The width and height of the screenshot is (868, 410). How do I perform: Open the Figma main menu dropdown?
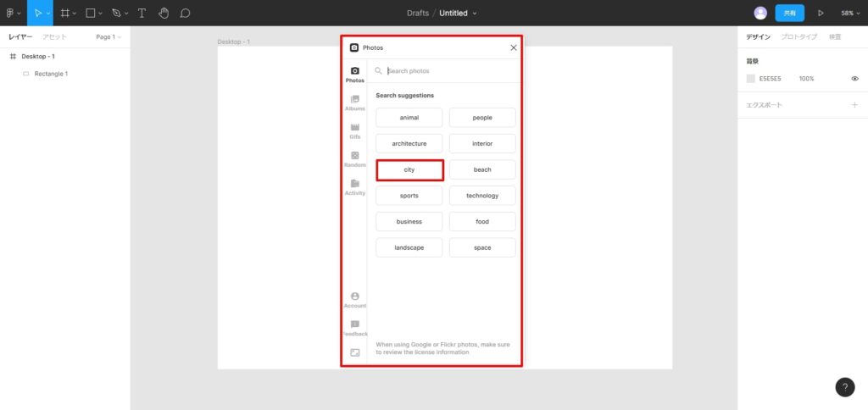point(13,13)
